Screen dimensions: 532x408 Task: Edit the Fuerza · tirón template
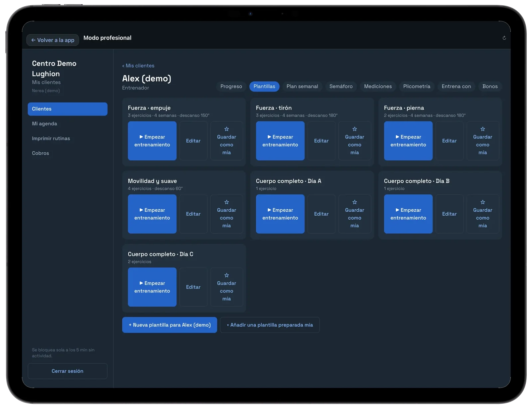(x=321, y=141)
